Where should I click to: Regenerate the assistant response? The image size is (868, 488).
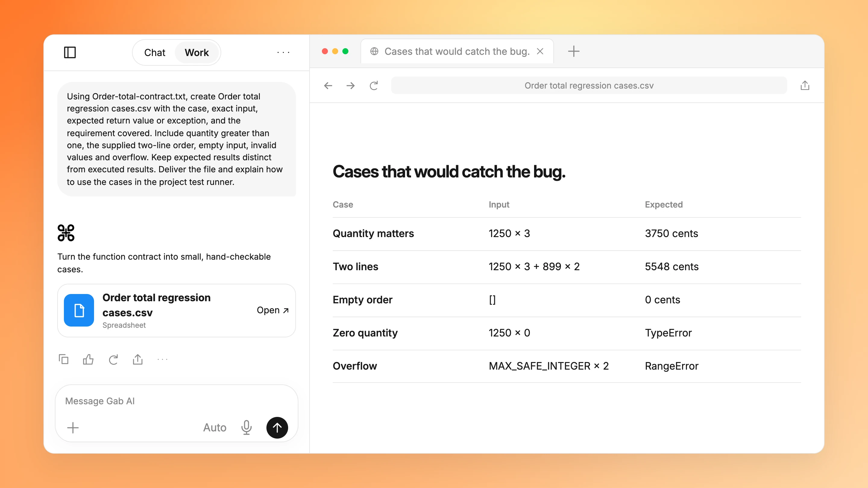point(113,359)
